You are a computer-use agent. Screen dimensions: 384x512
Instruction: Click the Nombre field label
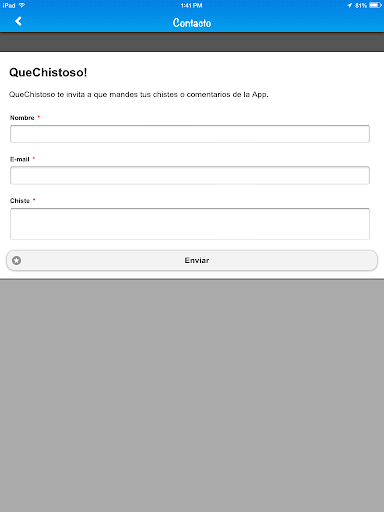[x=22, y=118]
